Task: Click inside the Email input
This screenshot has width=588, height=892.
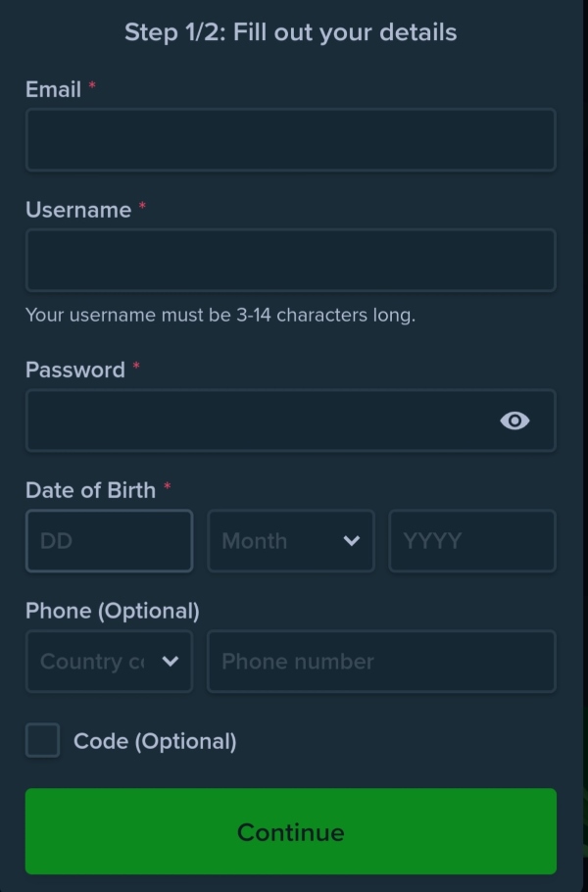Action: click(x=290, y=139)
